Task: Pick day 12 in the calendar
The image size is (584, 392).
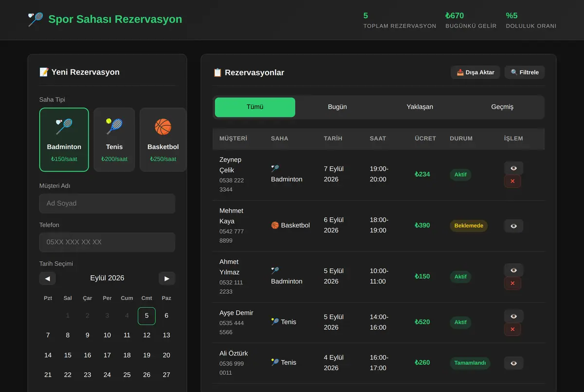Action: point(146,335)
